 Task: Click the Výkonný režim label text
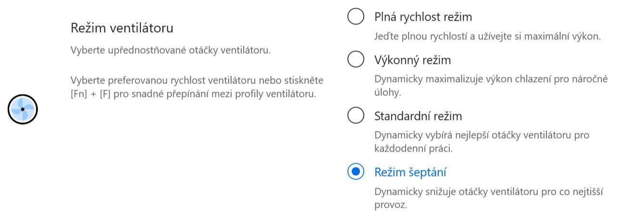413,60
